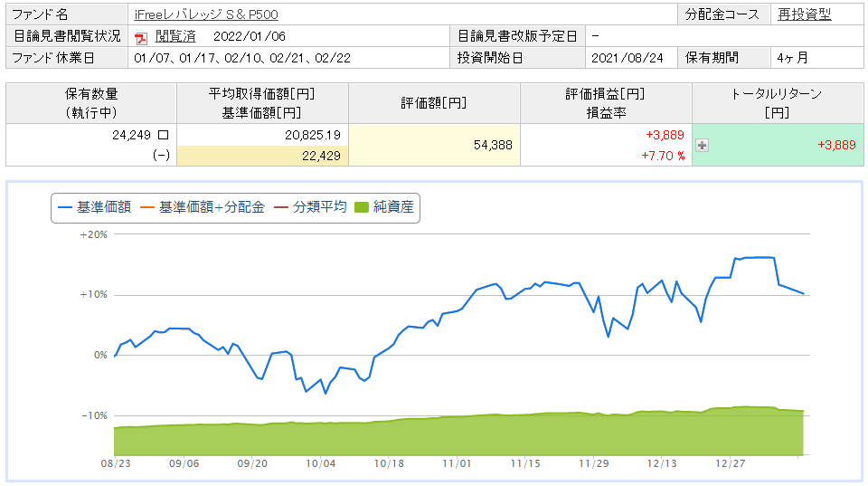Viewport: 868px width, 486px height.
Task: Click the 保有数量 column header
Action: (x=91, y=103)
